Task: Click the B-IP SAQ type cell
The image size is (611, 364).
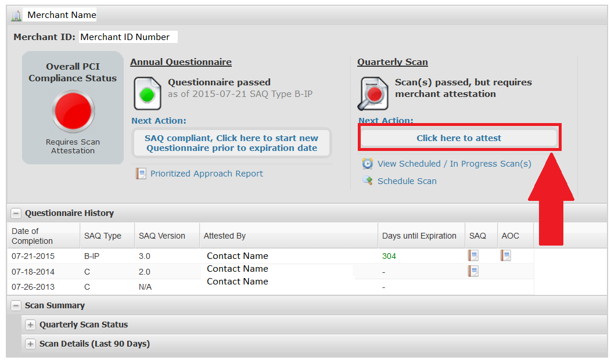Action: [92, 256]
